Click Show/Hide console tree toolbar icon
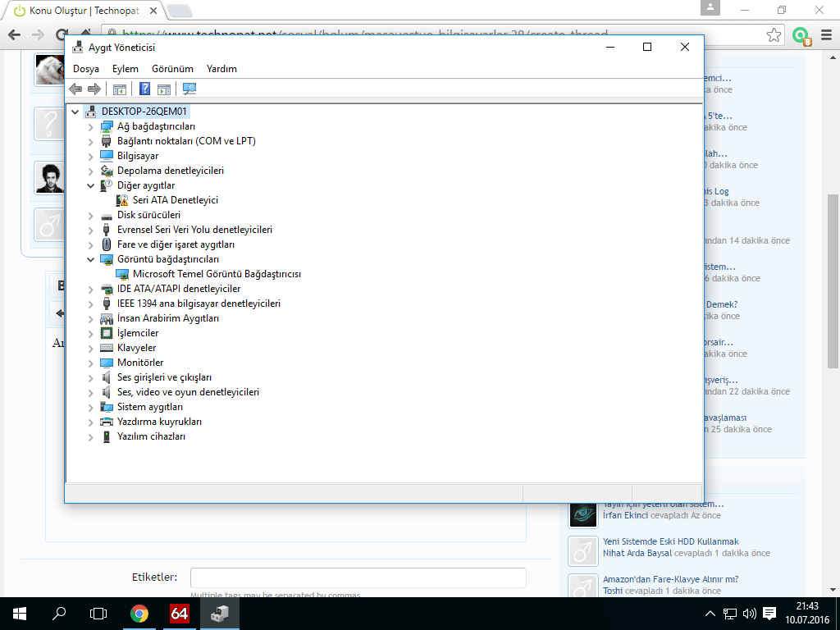The width and height of the screenshot is (840, 630). [x=120, y=89]
